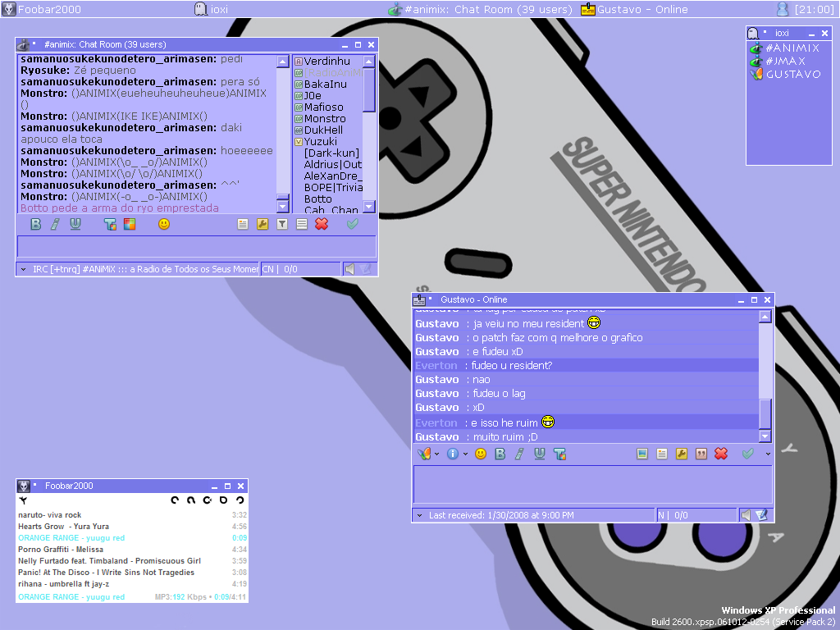
Task: Click the picture icon in Gustavo chat toolbar
Action: 642,454
